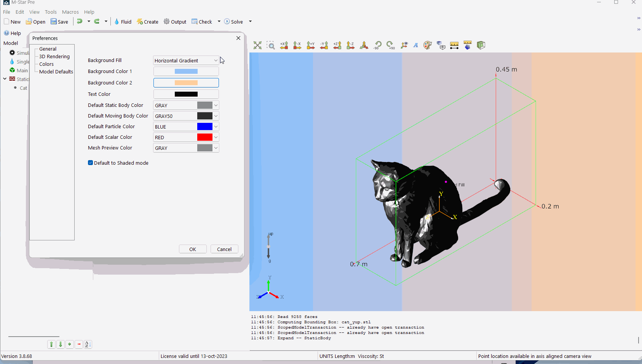The image size is (642, 364).
Task: Open the Tools menu
Action: [51, 12]
